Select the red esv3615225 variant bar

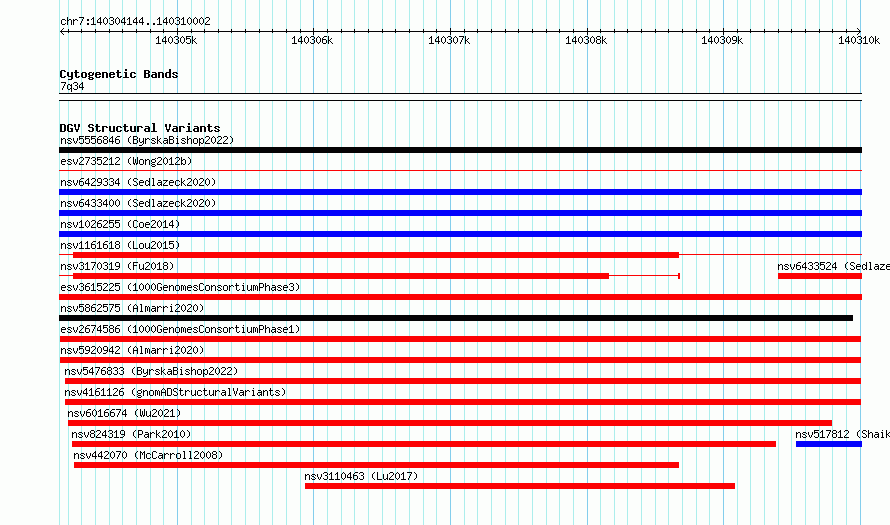[x=460, y=297]
